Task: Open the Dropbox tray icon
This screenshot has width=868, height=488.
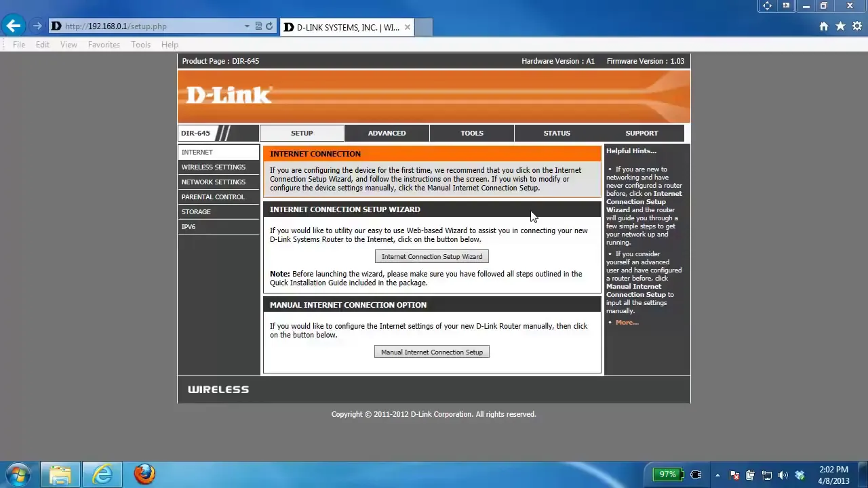Action: click(800, 475)
